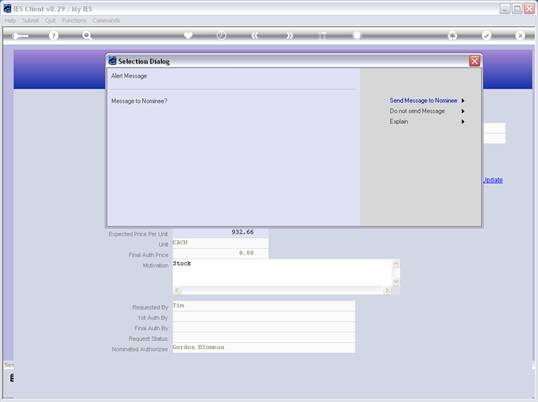Click the key icon in toolbar
538x402 pixels.
(x=20, y=36)
